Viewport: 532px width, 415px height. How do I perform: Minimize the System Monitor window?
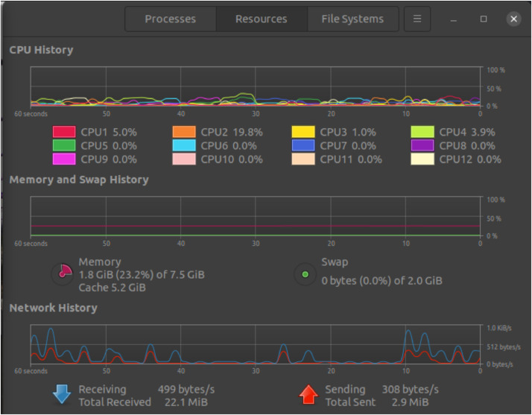[453, 19]
